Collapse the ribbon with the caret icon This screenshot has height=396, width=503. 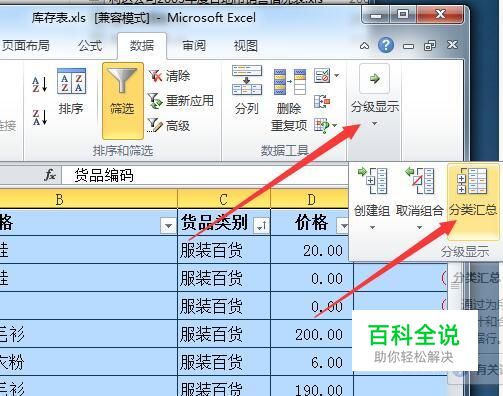point(364,46)
